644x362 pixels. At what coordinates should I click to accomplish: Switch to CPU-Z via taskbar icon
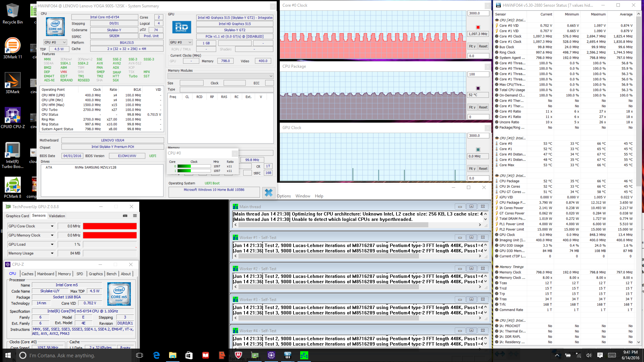271,355
